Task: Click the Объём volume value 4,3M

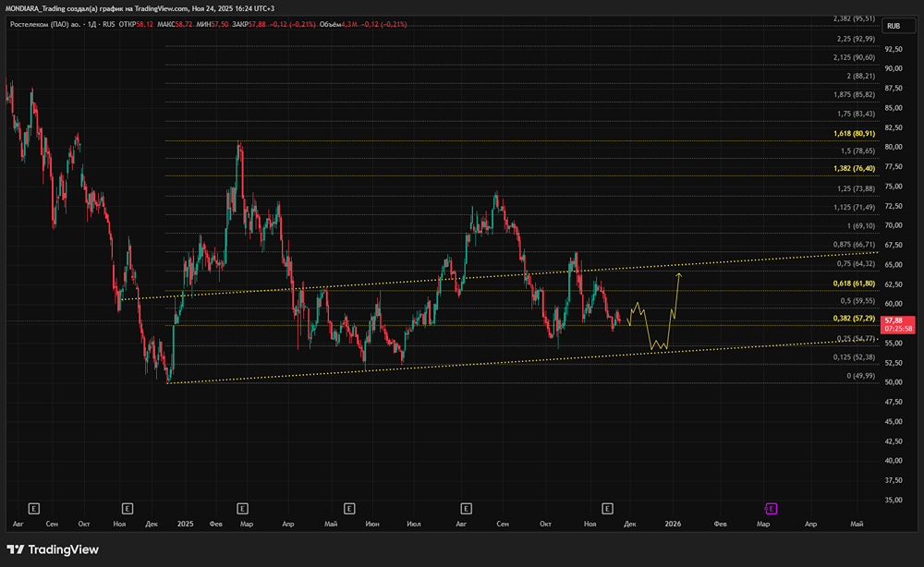Action: [349, 24]
